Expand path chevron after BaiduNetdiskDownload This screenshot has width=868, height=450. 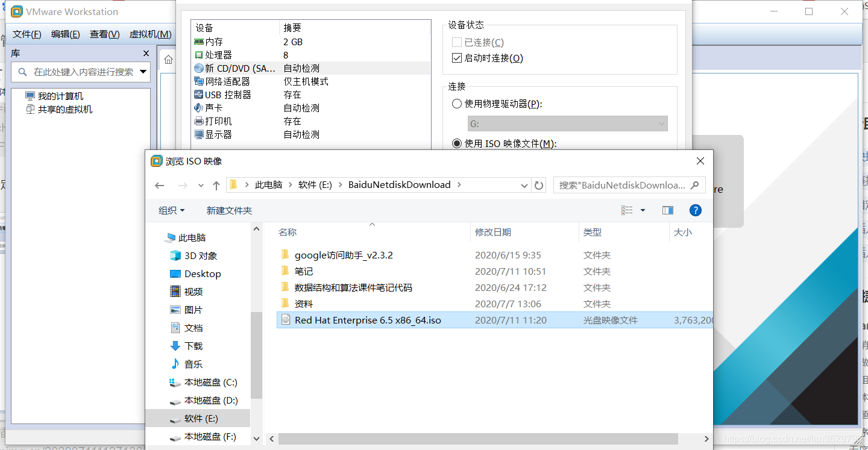(459, 185)
